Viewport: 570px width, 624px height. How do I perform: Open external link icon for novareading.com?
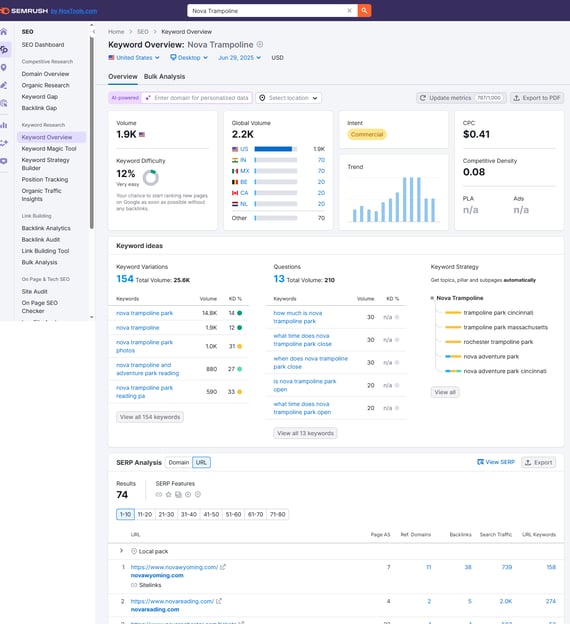point(219,601)
